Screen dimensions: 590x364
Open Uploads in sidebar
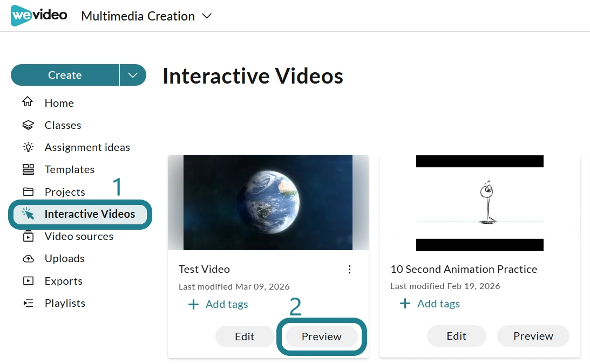(x=65, y=259)
